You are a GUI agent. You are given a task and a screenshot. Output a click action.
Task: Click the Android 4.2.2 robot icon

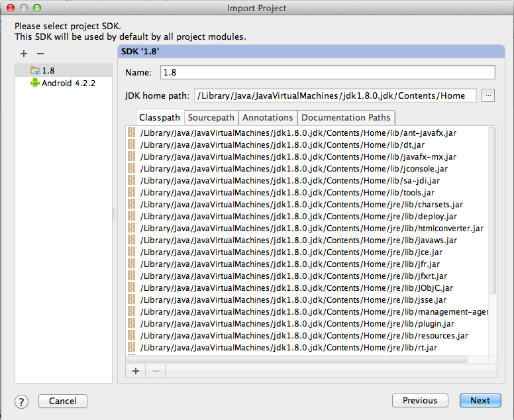point(35,83)
